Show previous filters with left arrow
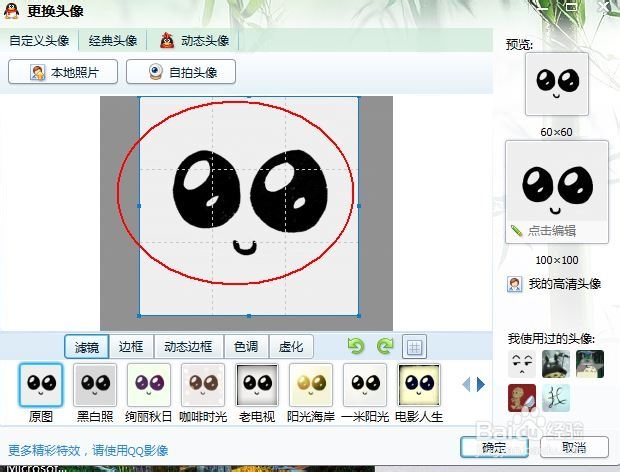This screenshot has height=472, width=620. click(466, 384)
